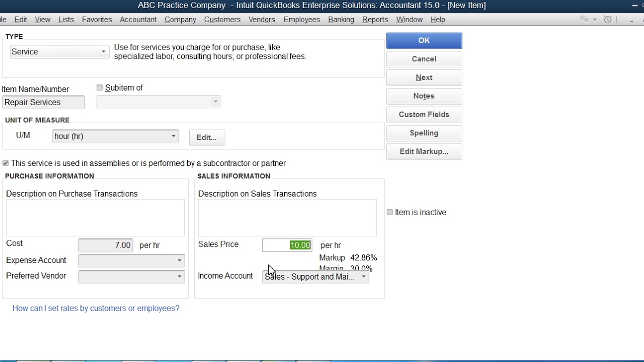Click the Cost field showing 7.00
Viewport: 644px width, 362px height.
point(106,245)
